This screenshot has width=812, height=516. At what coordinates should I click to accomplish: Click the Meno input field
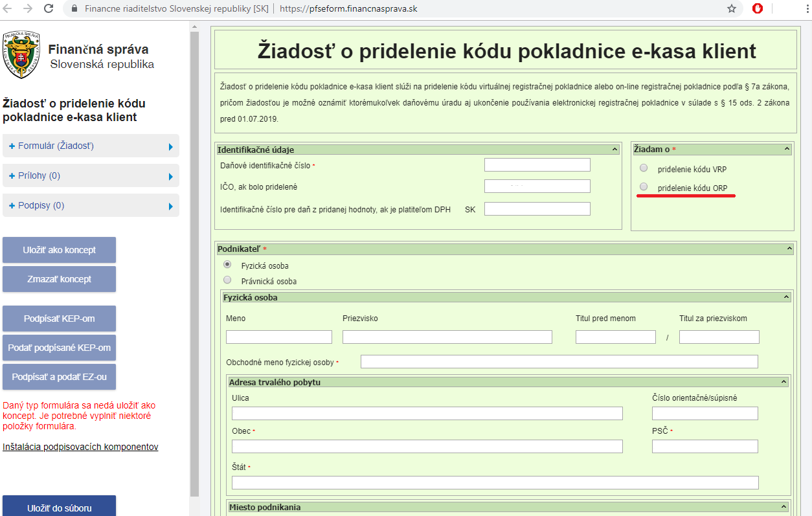tap(279, 337)
